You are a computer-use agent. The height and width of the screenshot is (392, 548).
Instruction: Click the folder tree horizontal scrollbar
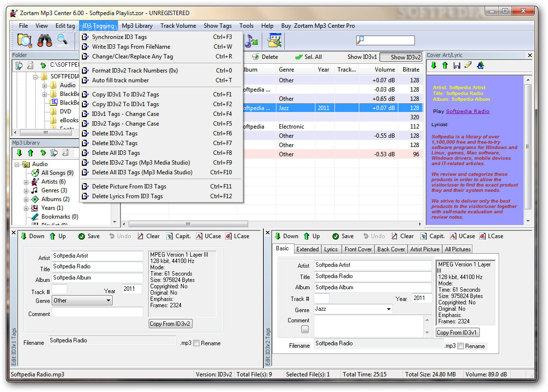pos(46,132)
